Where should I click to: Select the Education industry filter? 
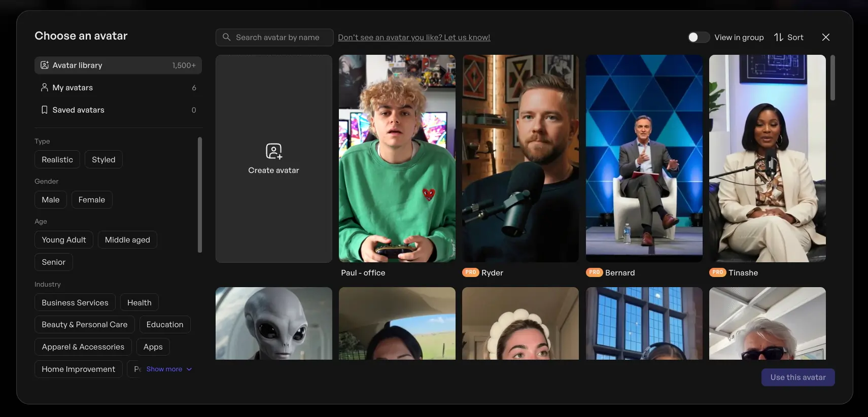tap(165, 324)
